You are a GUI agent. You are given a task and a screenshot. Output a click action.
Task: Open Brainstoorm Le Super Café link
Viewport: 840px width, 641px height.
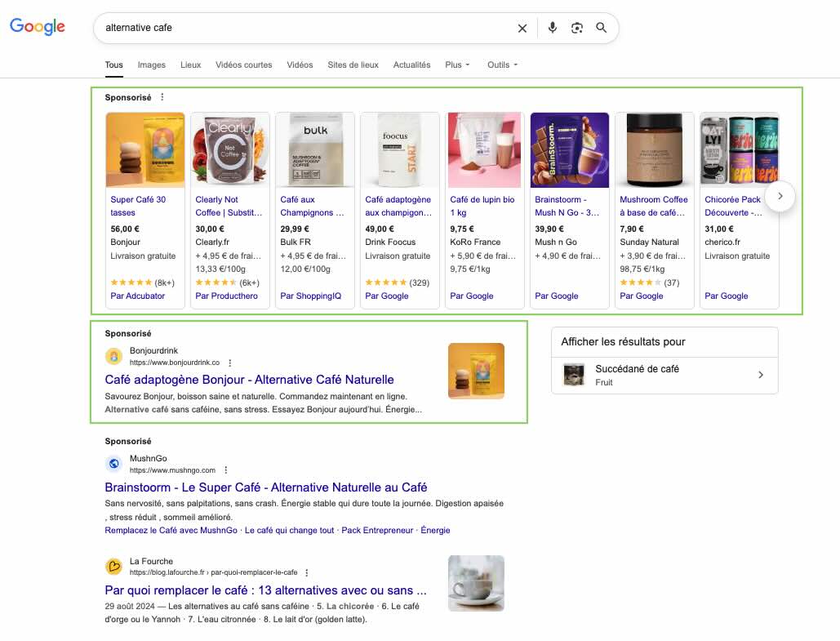coord(265,487)
